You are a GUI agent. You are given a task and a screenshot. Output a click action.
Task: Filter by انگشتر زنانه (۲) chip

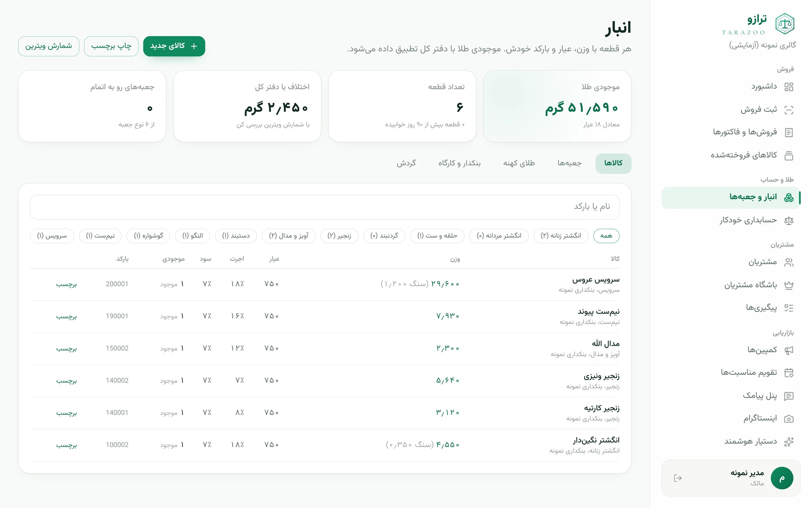[561, 236]
